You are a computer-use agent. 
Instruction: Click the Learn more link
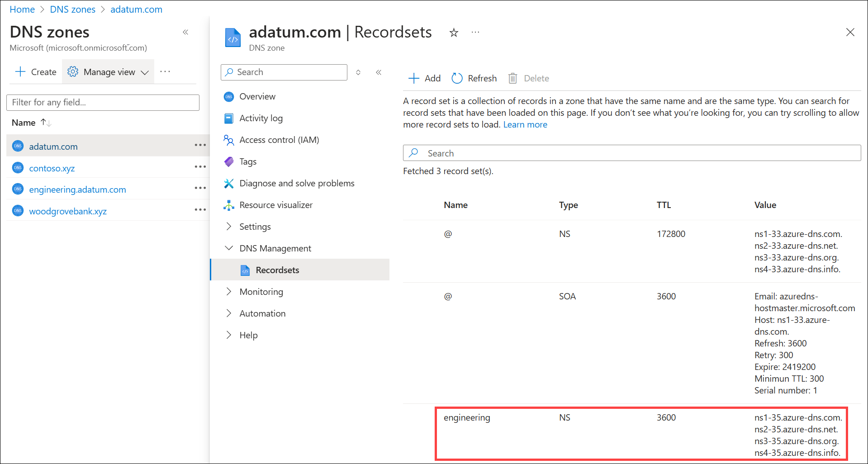[x=525, y=124]
